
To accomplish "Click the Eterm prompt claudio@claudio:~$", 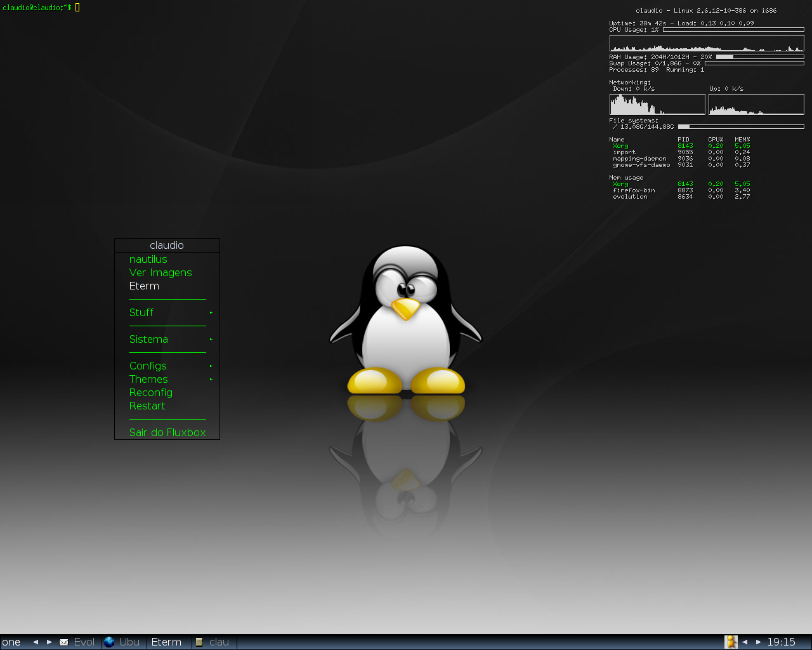I will coord(37,7).
